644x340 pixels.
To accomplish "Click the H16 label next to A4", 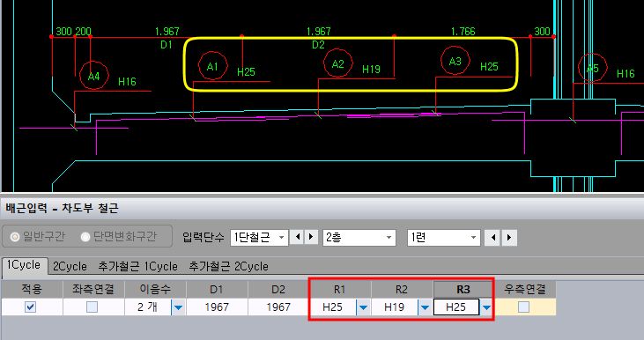I will (128, 82).
